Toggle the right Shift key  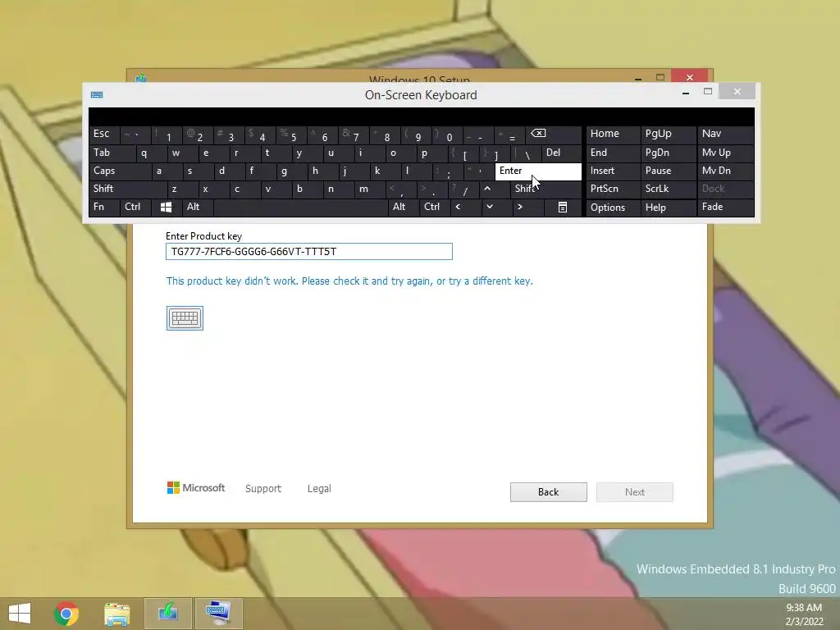tap(546, 189)
